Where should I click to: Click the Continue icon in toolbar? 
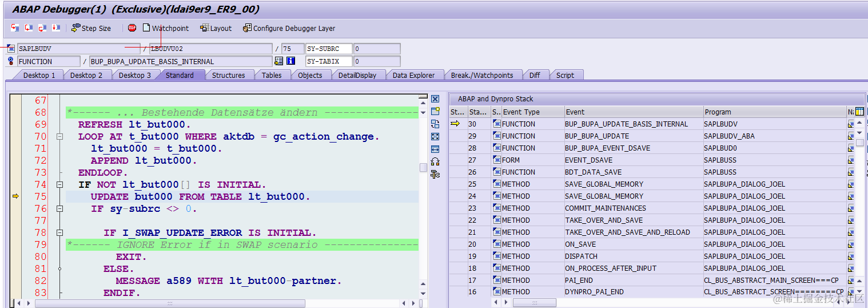point(57,27)
